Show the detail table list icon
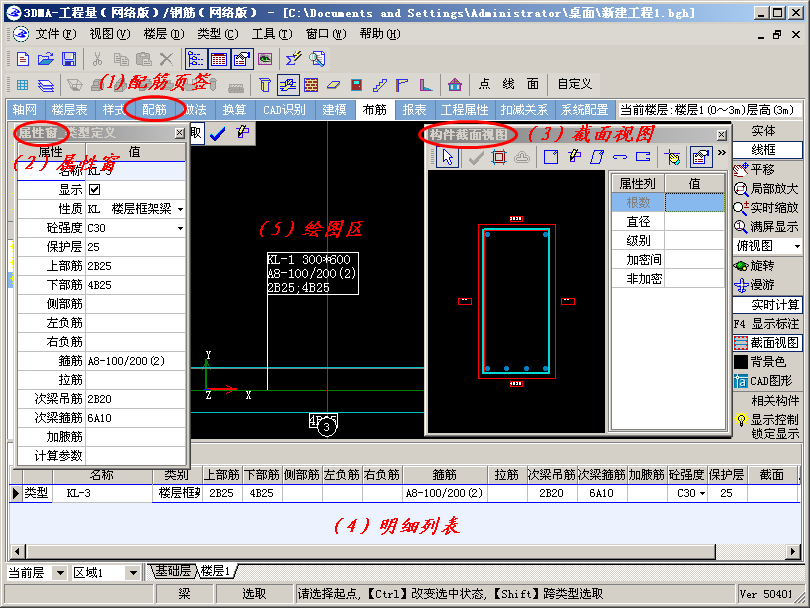This screenshot has height=608, width=810. click(x=219, y=59)
